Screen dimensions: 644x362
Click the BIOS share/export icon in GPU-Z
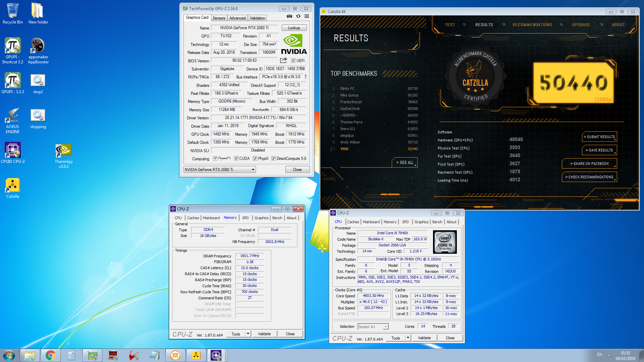tap(283, 60)
